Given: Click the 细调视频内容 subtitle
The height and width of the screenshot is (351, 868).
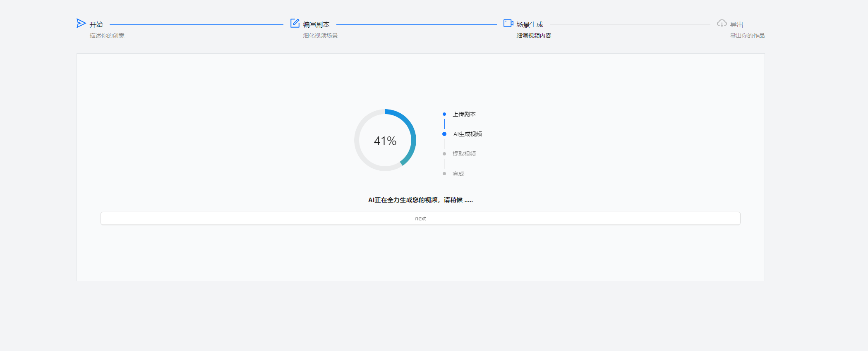Looking at the screenshot, I should pyautogui.click(x=534, y=36).
